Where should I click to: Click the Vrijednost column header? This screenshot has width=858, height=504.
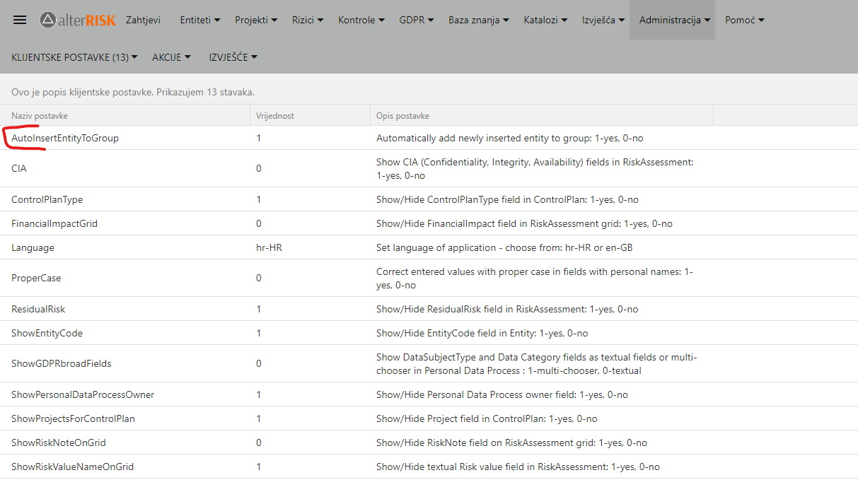pyautogui.click(x=275, y=116)
